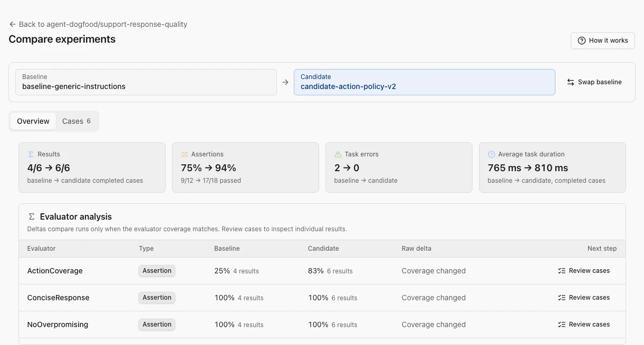Select the Task errors summary card
644x345 pixels.
[x=399, y=167]
